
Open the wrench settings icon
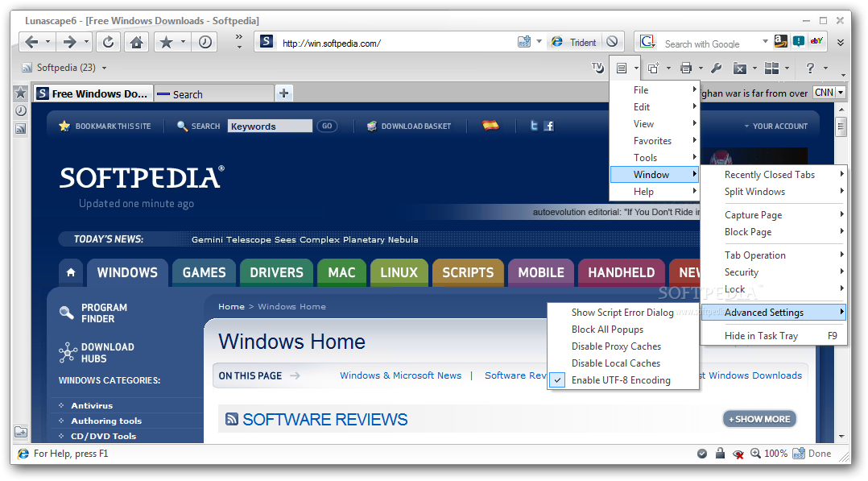(717, 68)
